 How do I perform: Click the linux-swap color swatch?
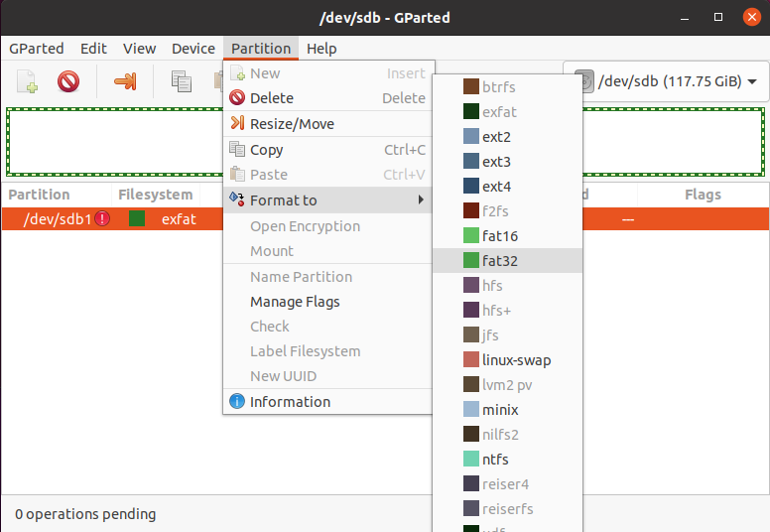(x=471, y=360)
